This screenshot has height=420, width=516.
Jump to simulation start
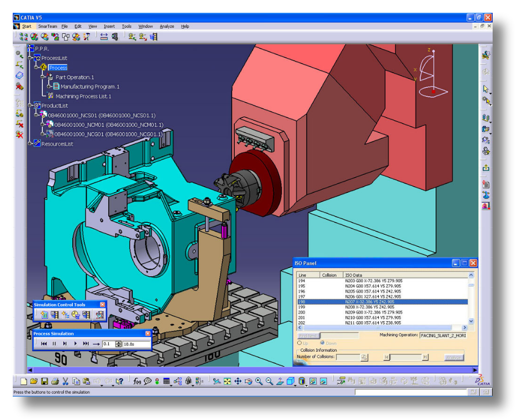pos(44,344)
